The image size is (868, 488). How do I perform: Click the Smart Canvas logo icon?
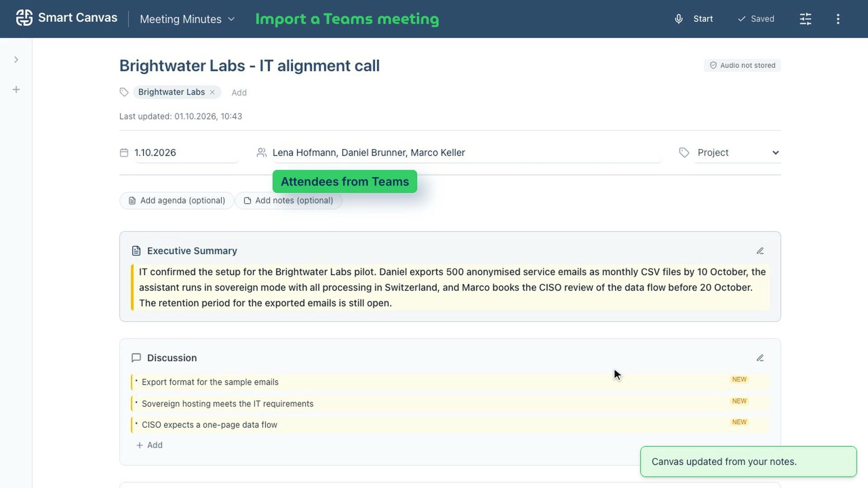point(24,18)
